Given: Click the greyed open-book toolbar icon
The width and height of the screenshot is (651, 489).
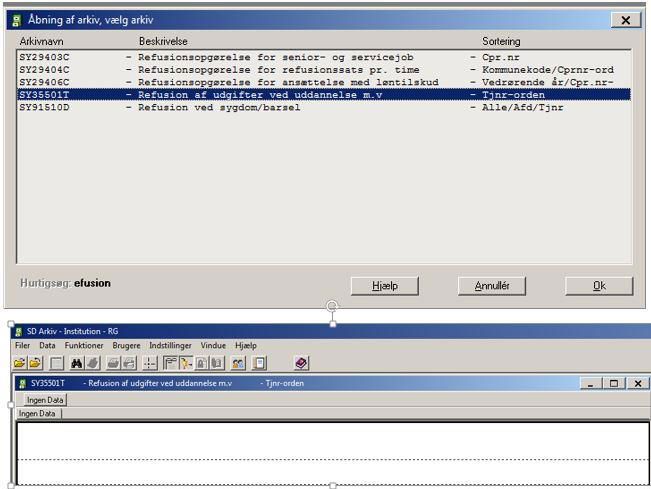Looking at the screenshot, I should 217,363.
